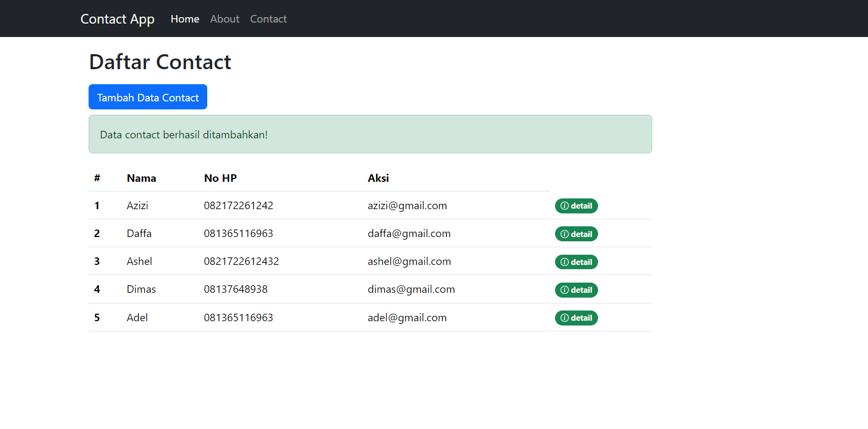View detail for Daffa
868x429 pixels.
click(576, 234)
